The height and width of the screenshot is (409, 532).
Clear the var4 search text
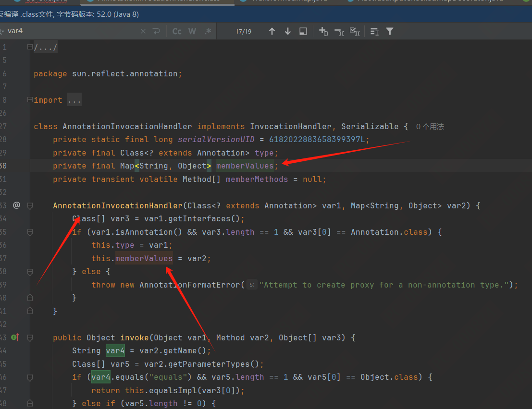tap(143, 31)
